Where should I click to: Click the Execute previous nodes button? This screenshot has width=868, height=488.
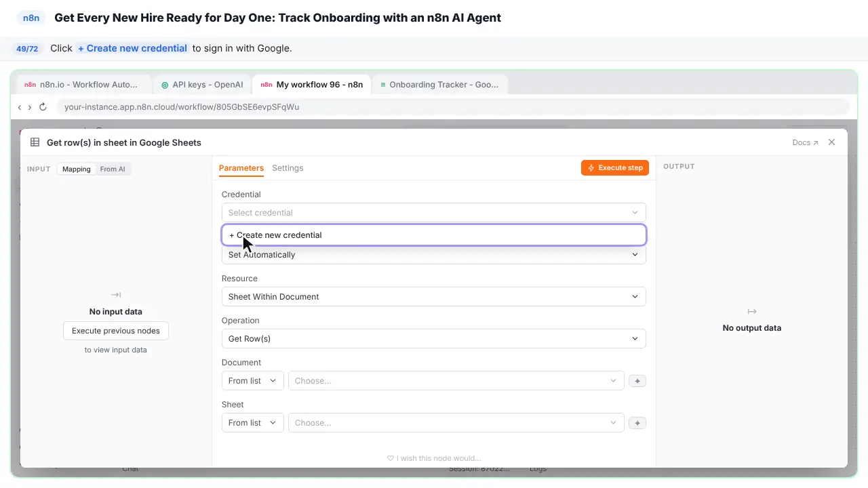[116, 331]
